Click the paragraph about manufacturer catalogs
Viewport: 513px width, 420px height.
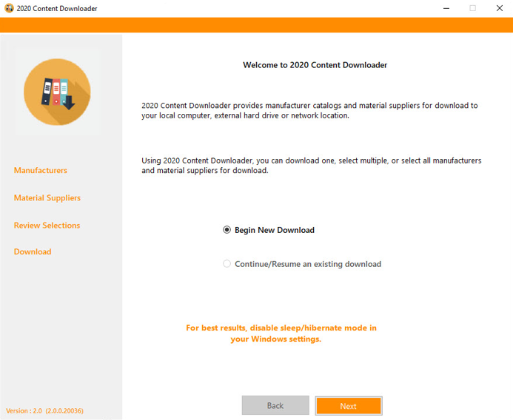309,110
